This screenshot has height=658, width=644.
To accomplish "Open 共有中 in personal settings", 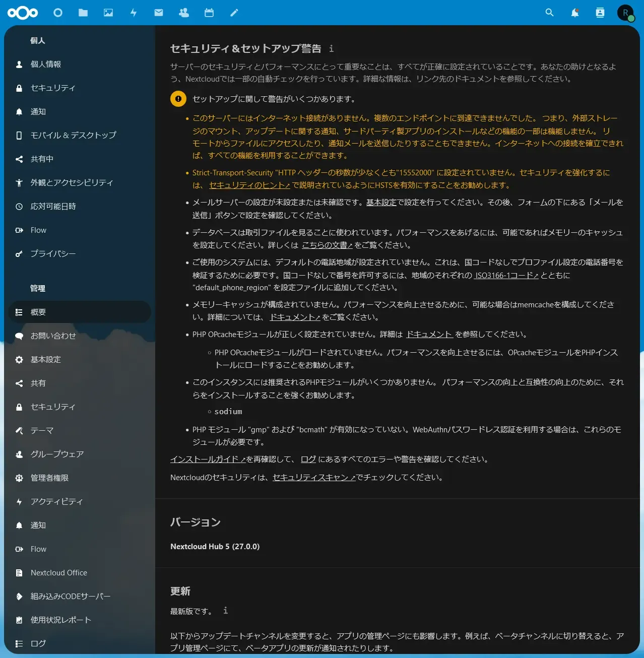I will (x=80, y=159).
